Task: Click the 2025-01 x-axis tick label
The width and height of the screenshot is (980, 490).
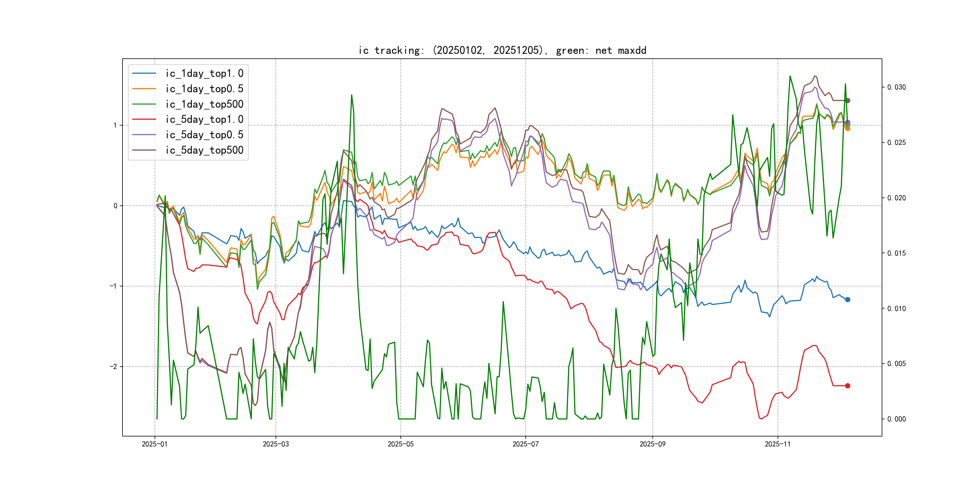Action: tap(155, 444)
